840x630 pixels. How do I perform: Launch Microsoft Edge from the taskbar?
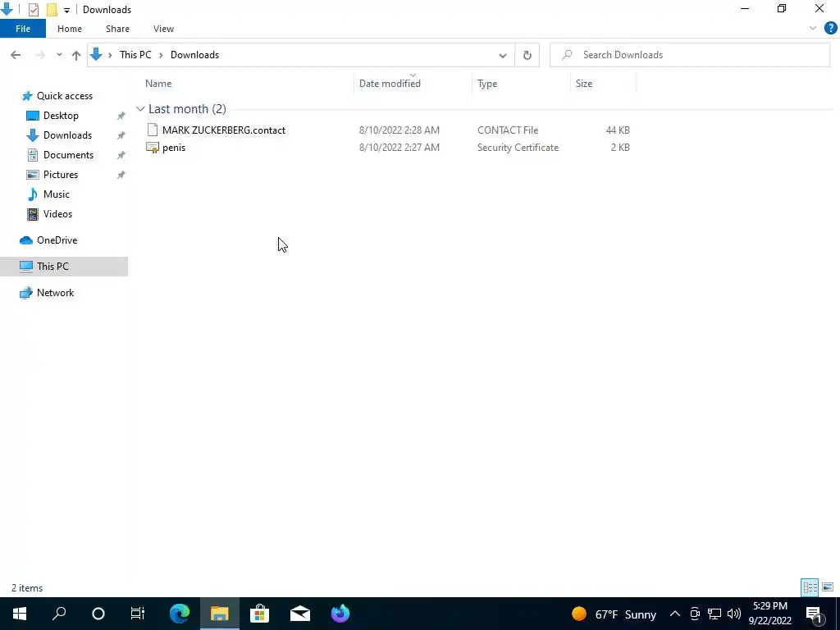pyautogui.click(x=180, y=614)
